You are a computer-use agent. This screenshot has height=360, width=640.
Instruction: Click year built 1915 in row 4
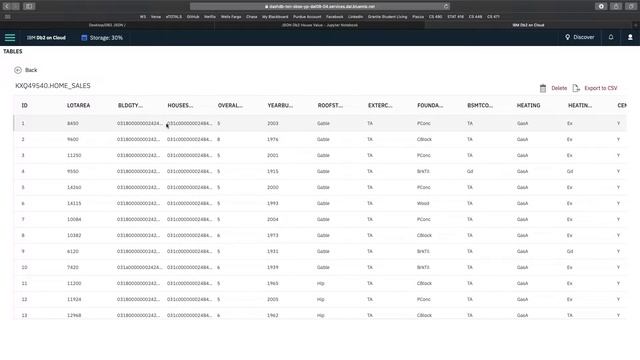point(273,171)
